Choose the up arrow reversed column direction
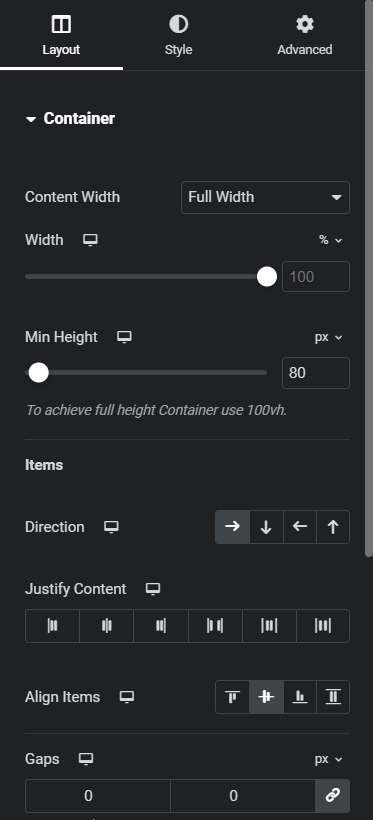This screenshot has width=373, height=820. click(333, 527)
